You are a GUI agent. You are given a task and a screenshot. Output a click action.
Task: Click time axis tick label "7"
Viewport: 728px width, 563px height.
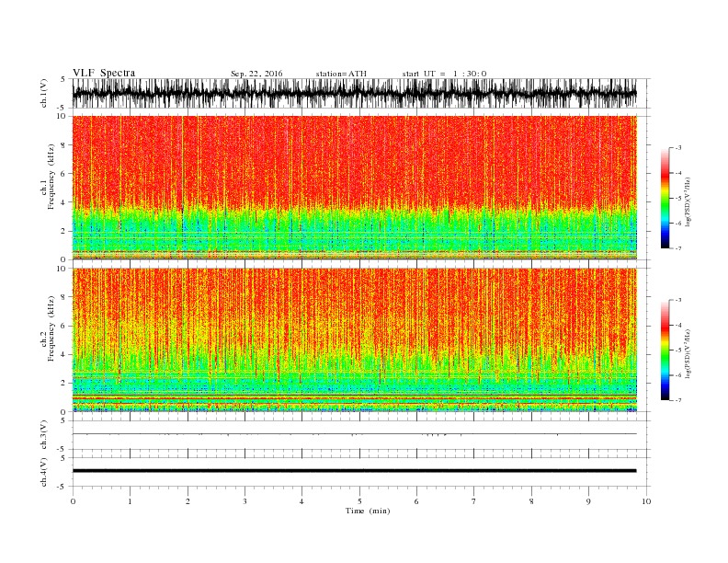point(474,501)
